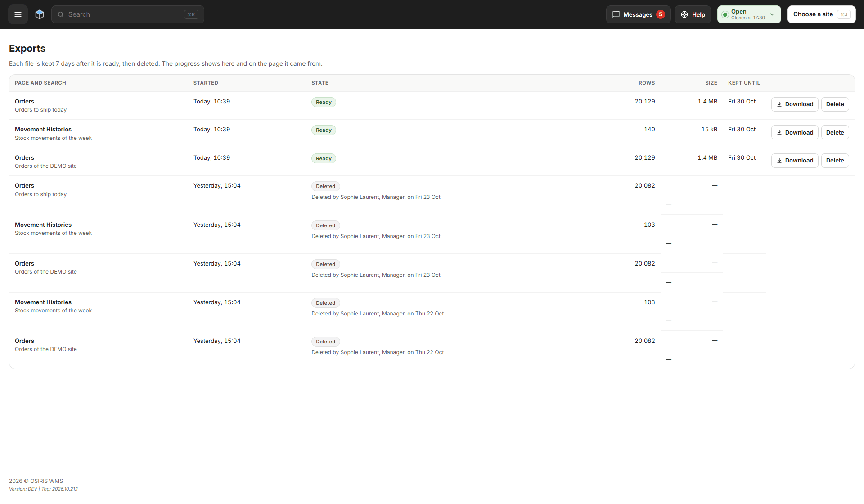Click the ⌘K shortcut hint in search
This screenshot has height=504, width=864.
click(191, 14)
